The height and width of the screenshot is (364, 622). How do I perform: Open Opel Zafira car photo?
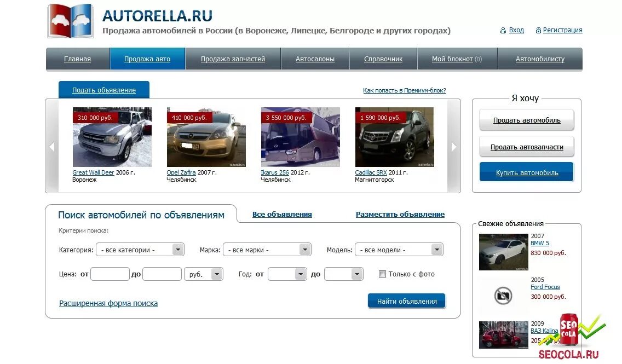[x=206, y=137]
